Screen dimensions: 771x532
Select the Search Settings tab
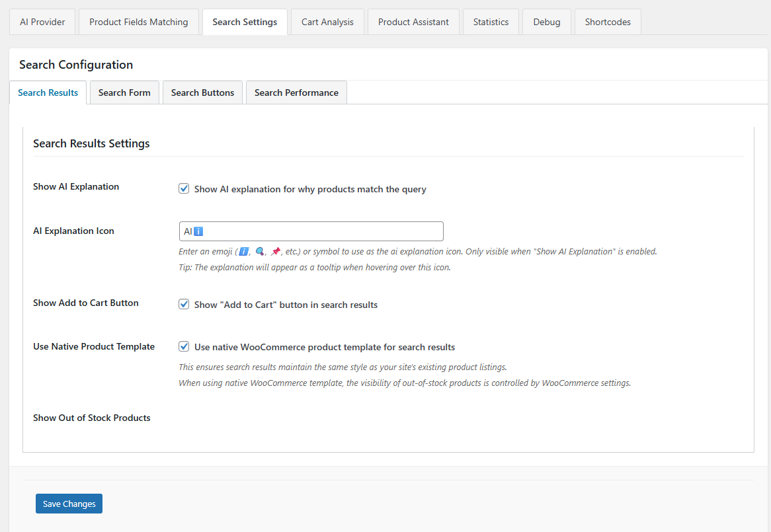pyautogui.click(x=245, y=22)
